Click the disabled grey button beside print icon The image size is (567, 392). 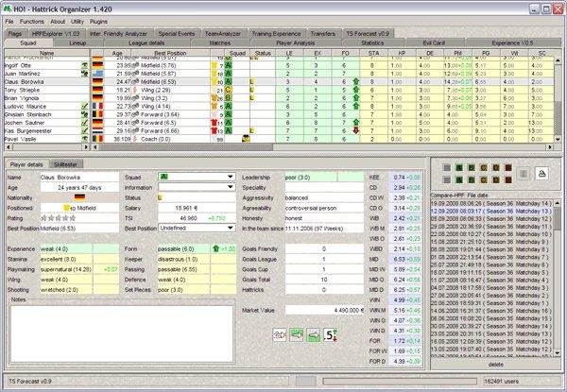524,174
